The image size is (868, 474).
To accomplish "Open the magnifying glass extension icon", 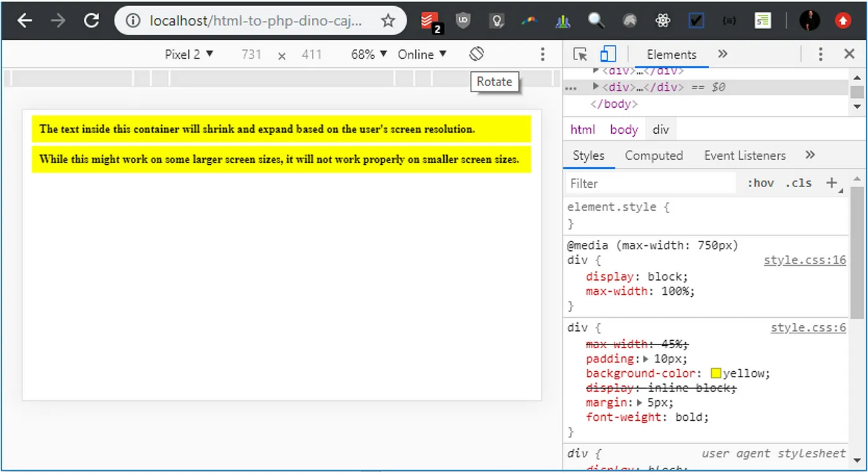I will pyautogui.click(x=596, y=20).
